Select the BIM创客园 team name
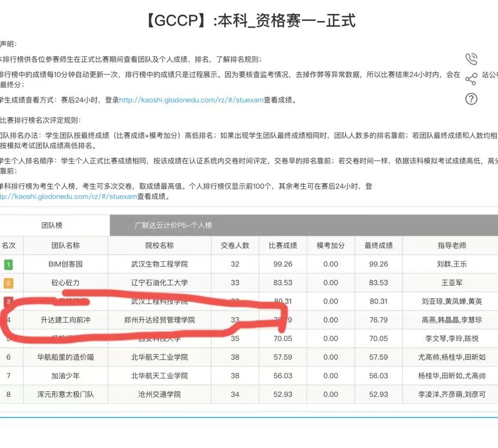This screenshot has height=448, width=498. pos(66,264)
